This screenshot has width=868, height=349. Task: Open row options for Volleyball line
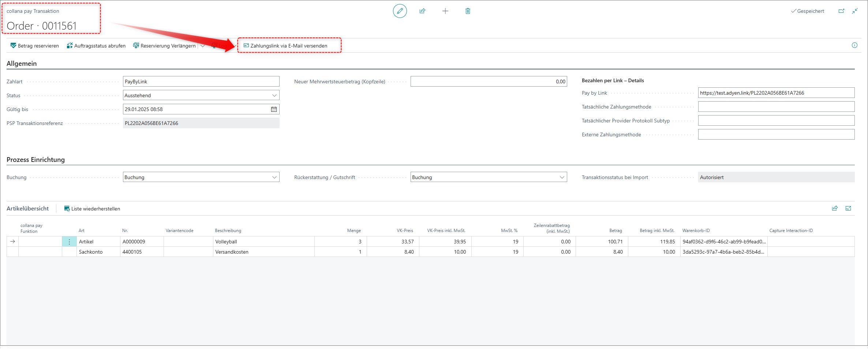click(x=69, y=242)
